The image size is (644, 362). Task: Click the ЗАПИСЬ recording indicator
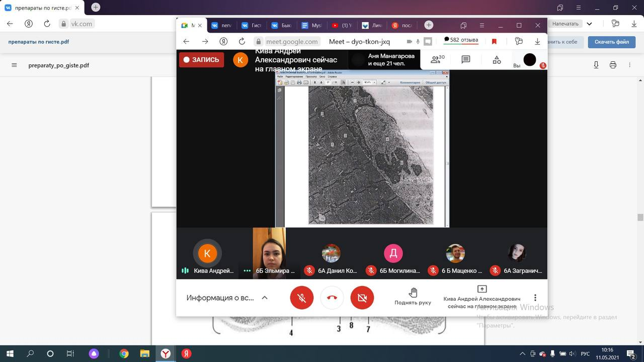tap(201, 59)
